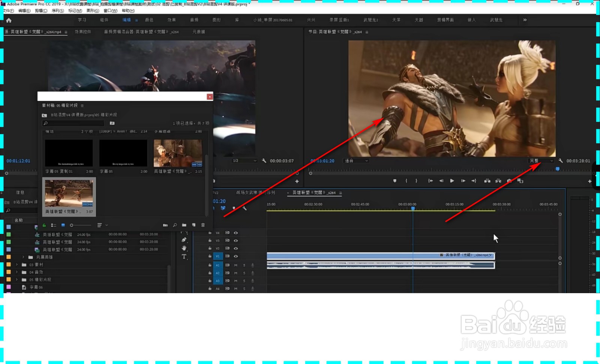Click the bin Find magnifier icon
Screen dimensions: 600x364
pos(175,225)
